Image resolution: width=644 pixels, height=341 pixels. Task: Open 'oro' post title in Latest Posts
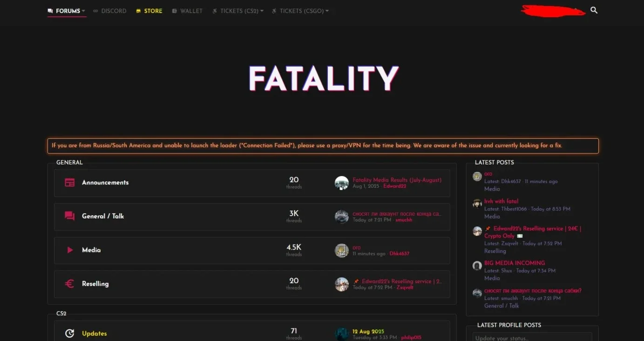pyautogui.click(x=488, y=174)
